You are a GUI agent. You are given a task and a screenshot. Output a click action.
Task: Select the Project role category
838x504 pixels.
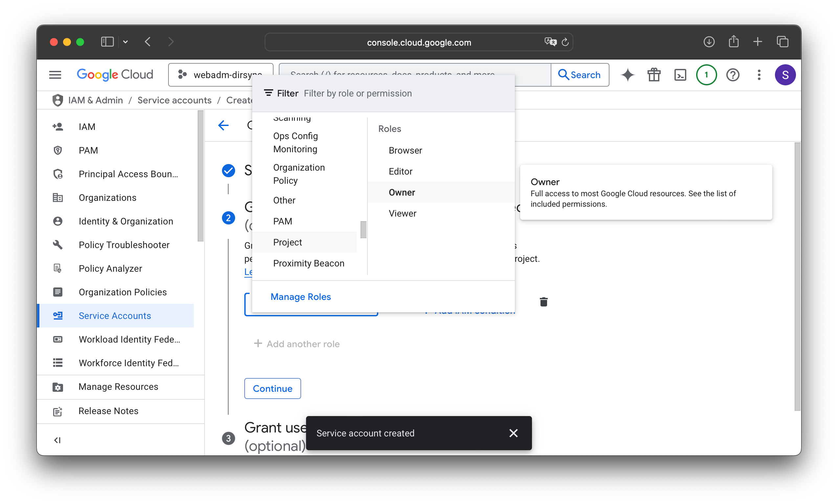pyautogui.click(x=304, y=242)
